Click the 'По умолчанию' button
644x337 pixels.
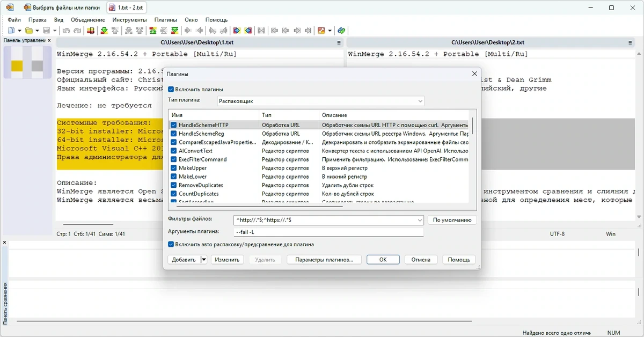[x=452, y=220]
